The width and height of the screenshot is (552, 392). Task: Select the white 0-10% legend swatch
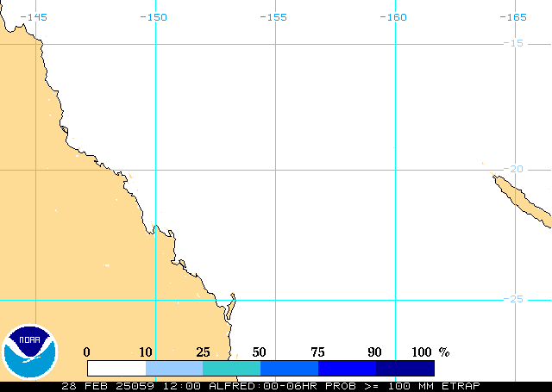tap(116, 369)
